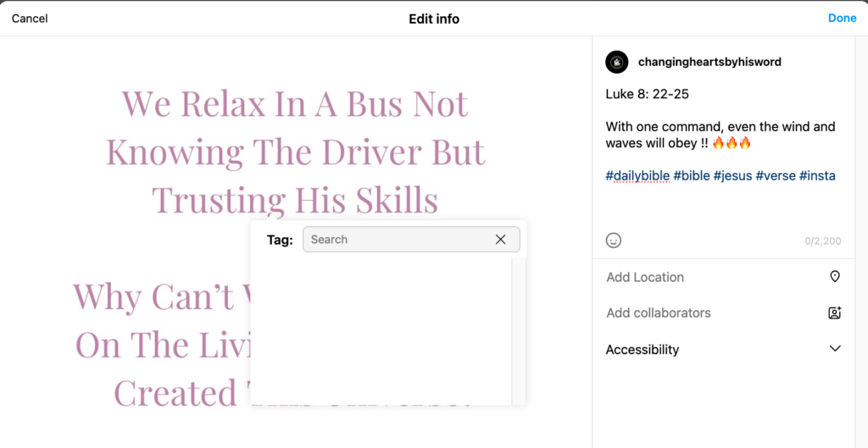Clear the Tag search with X icon

pyautogui.click(x=500, y=240)
